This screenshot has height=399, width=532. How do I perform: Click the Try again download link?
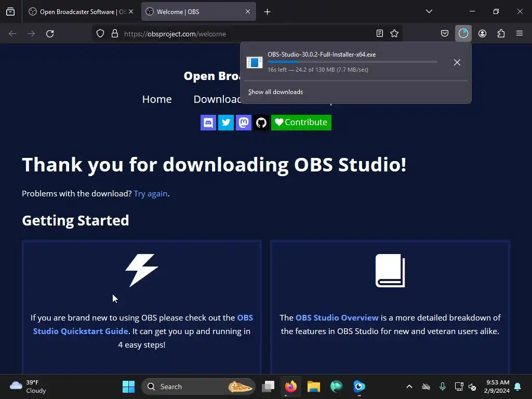tap(150, 194)
